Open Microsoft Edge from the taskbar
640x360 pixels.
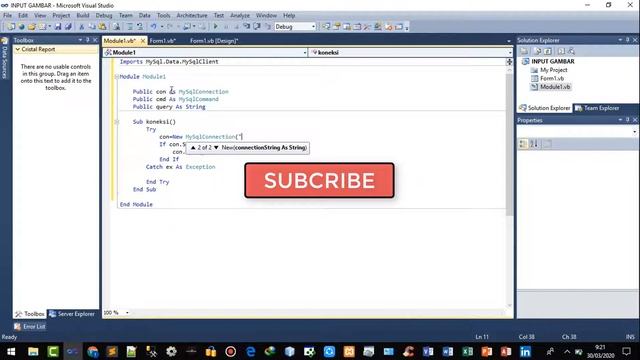251,351
